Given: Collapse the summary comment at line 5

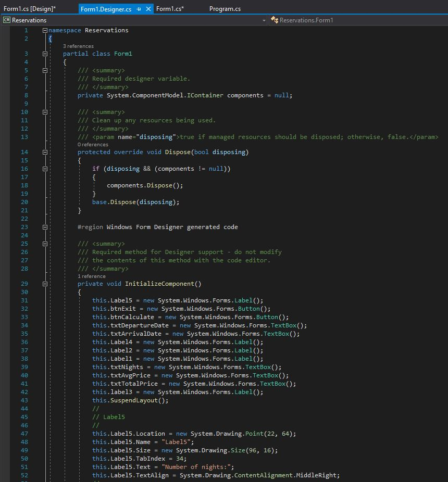Looking at the screenshot, I should click(x=45, y=70).
